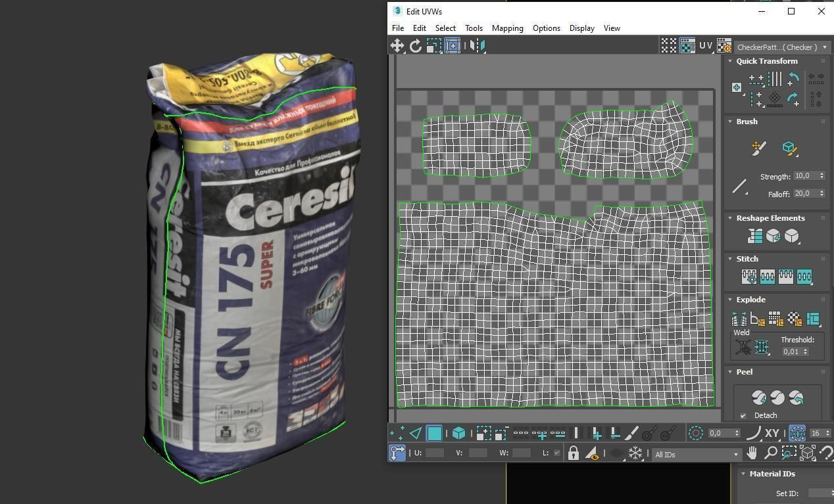Set the Weld Threshold value field
The image size is (834, 504).
(792, 352)
